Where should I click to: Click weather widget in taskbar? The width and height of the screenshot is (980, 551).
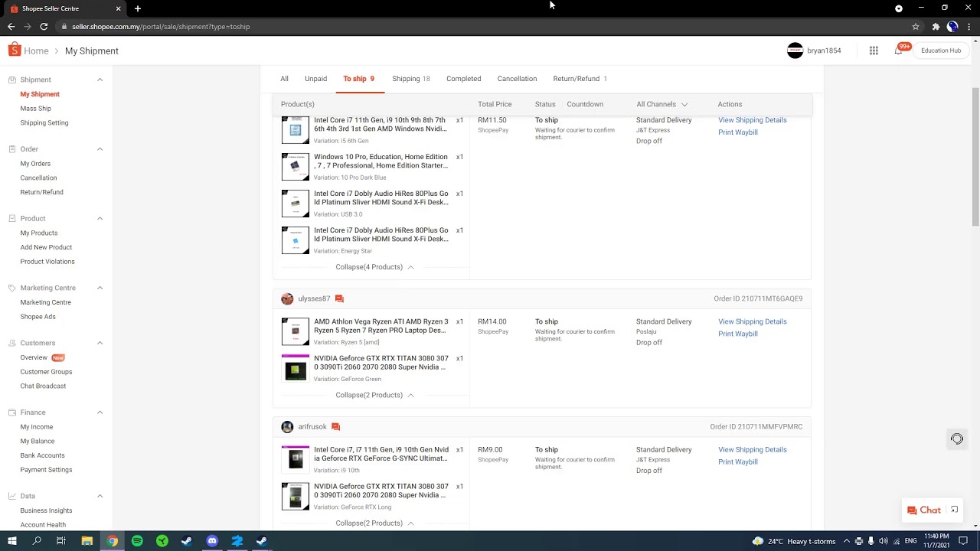pyautogui.click(x=794, y=541)
